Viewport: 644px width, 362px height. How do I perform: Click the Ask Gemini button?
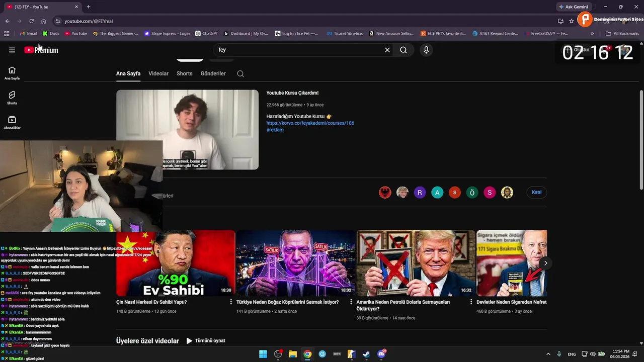point(573,7)
